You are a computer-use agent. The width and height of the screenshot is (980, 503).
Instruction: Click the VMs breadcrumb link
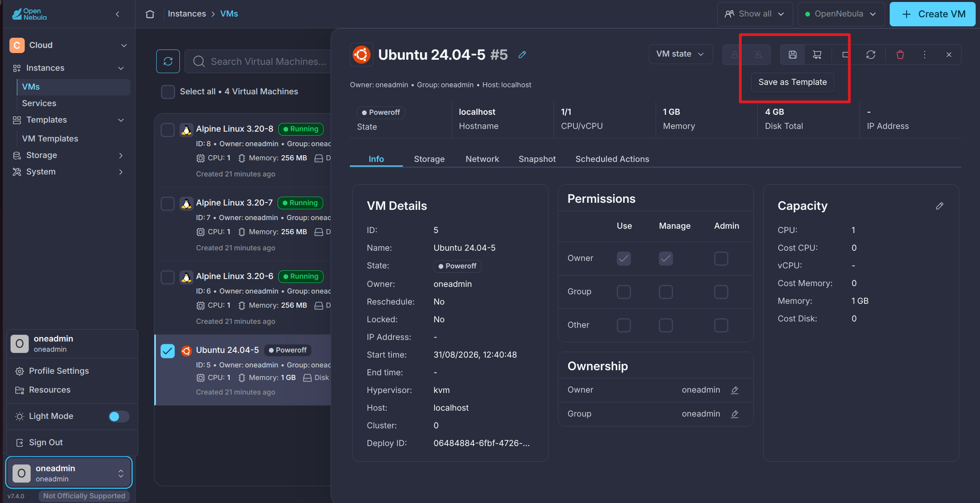229,14
